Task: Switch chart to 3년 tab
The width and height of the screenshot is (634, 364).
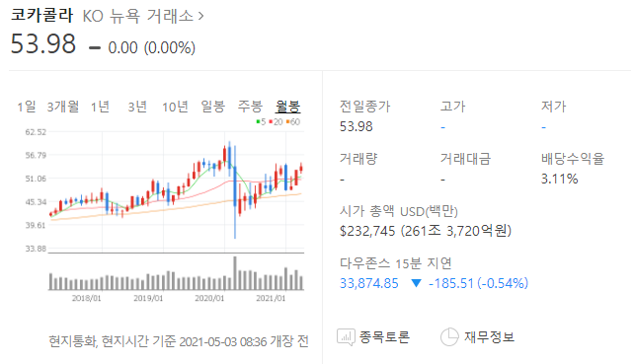Action: [137, 107]
